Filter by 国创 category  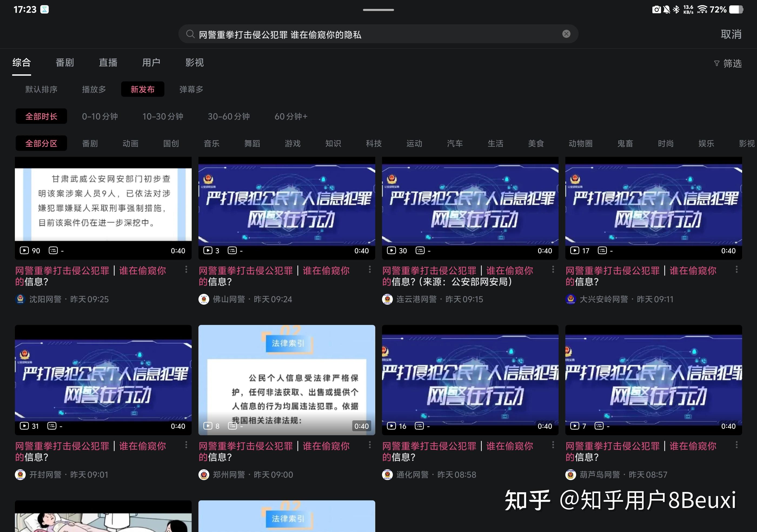[171, 143]
